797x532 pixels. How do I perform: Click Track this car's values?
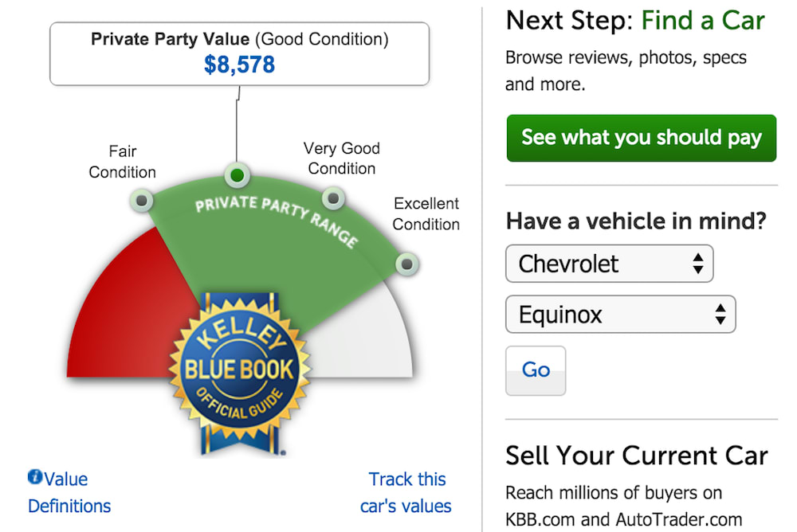click(406, 492)
